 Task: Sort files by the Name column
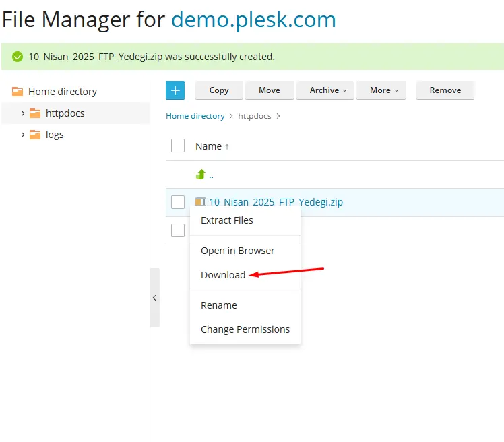point(212,146)
